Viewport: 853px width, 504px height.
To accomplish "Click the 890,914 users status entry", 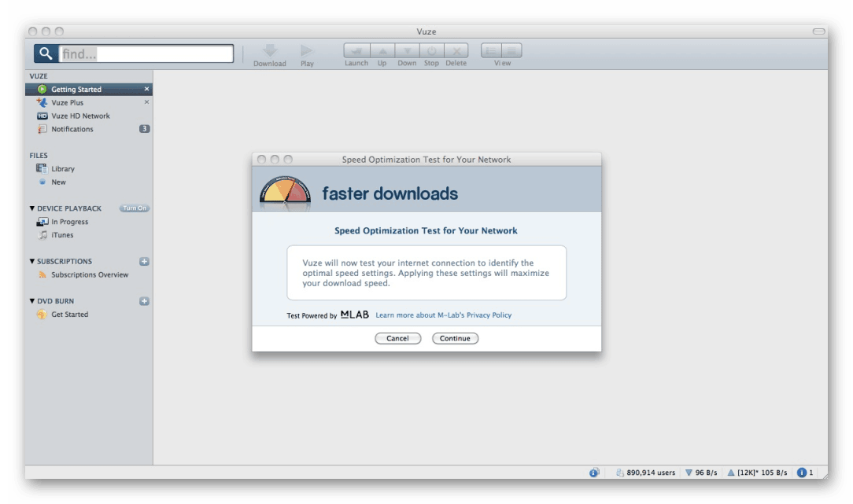I will pyautogui.click(x=646, y=473).
